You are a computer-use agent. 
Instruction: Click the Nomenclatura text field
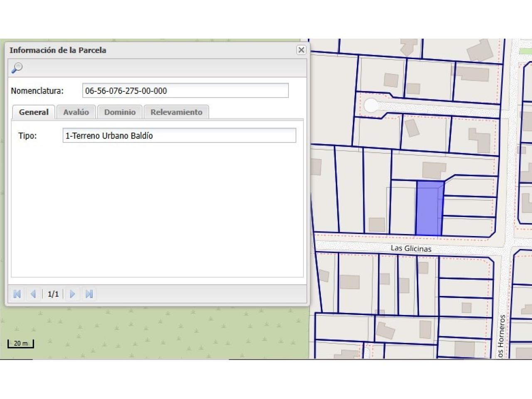coord(185,91)
